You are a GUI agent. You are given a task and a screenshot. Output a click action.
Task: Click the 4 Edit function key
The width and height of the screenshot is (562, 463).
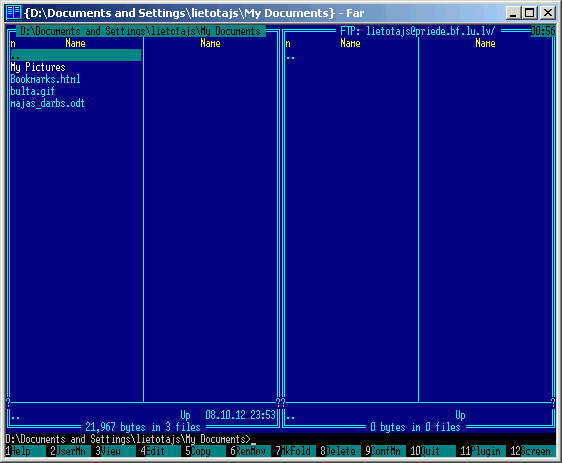161,451
